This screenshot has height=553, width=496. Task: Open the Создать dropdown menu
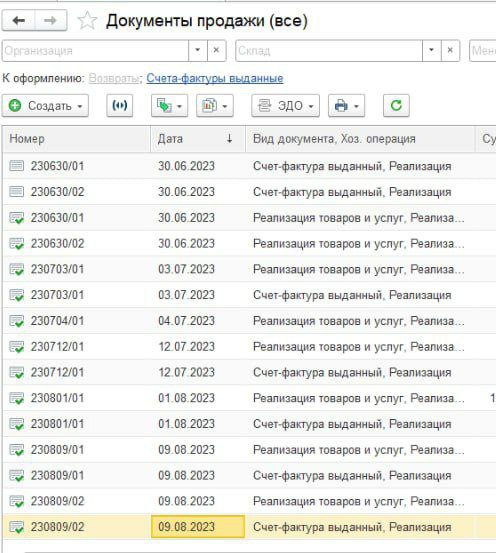pyautogui.click(x=45, y=105)
